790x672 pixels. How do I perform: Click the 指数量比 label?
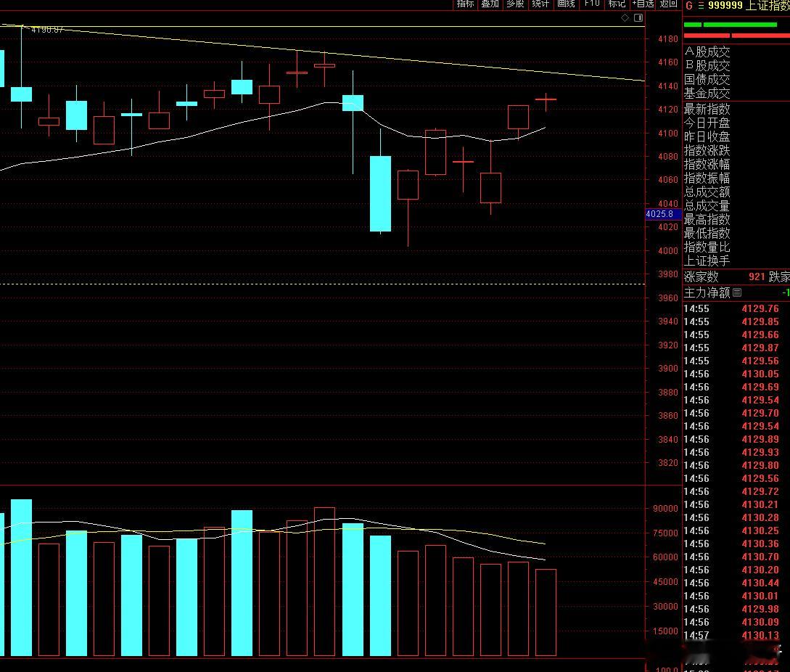[707, 247]
